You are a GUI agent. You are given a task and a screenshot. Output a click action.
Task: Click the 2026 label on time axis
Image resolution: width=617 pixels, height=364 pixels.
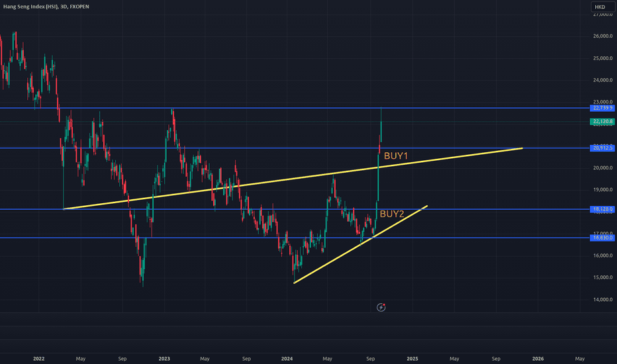(538, 359)
